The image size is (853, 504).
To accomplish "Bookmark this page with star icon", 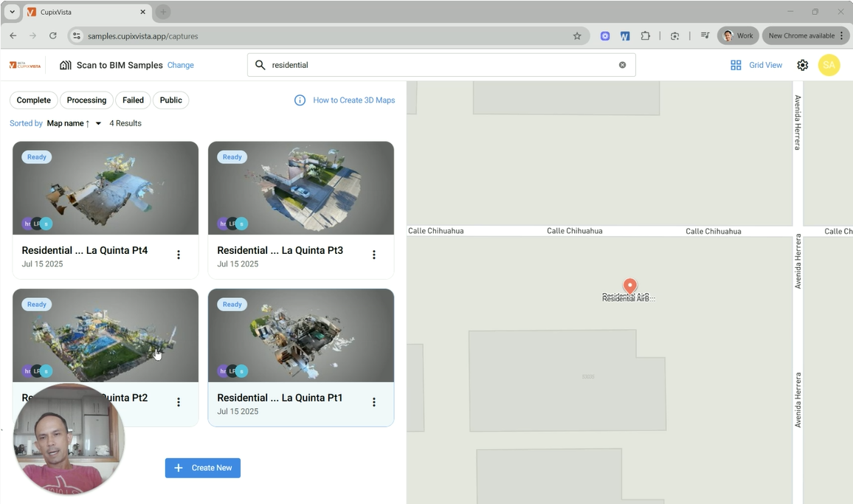I will pyautogui.click(x=577, y=35).
